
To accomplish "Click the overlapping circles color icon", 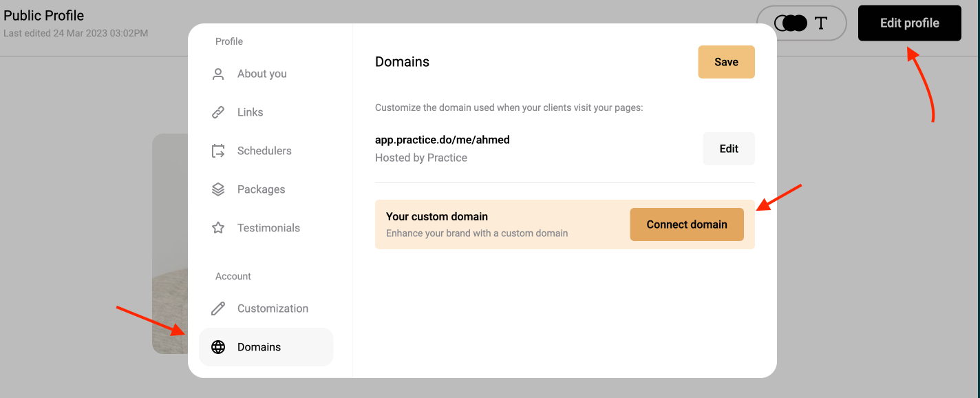I will [x=790, y=23].
